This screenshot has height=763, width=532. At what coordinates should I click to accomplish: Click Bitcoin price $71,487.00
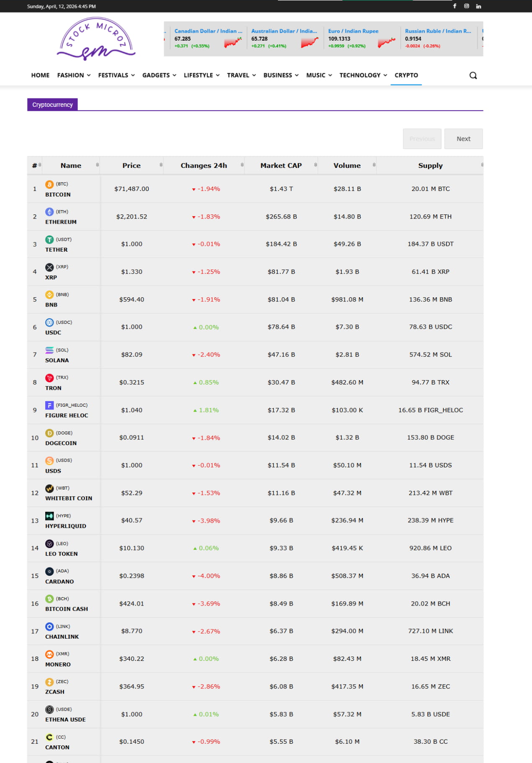tap(131, 189)
